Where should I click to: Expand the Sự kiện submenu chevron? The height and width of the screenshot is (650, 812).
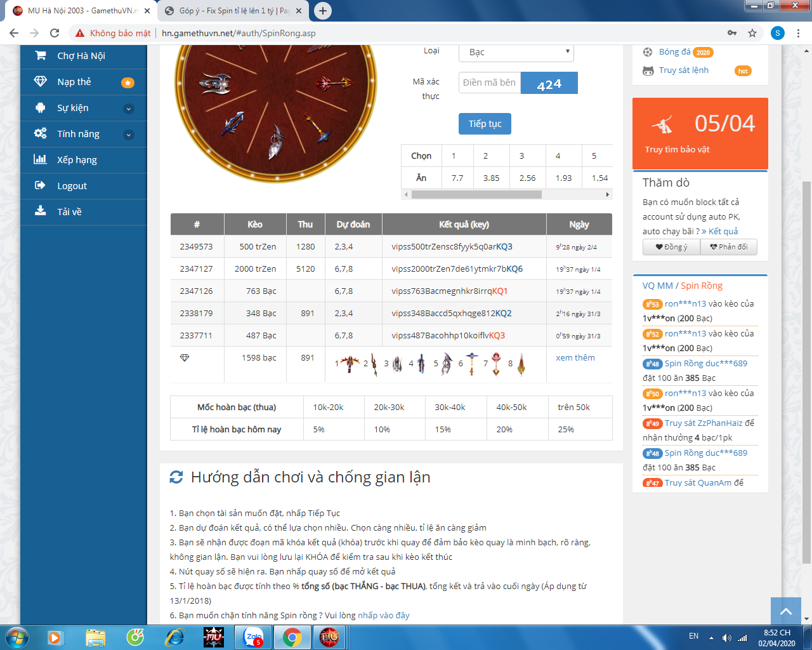pos(129,109)
